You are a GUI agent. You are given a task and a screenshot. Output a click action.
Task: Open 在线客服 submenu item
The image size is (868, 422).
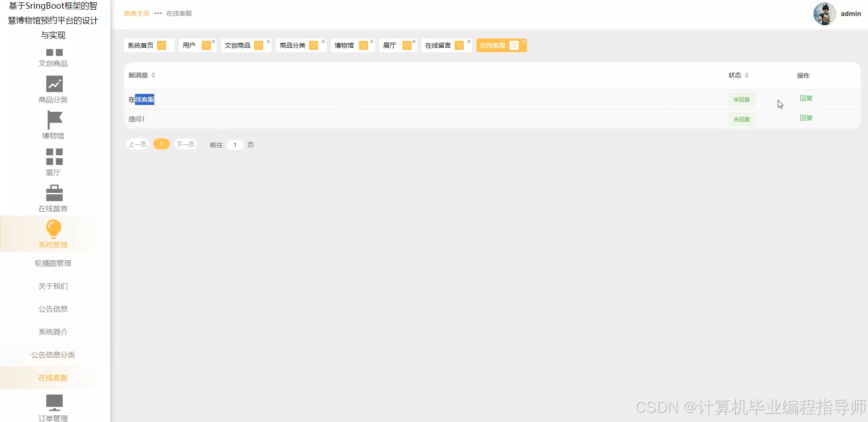[x=53, y=378]
